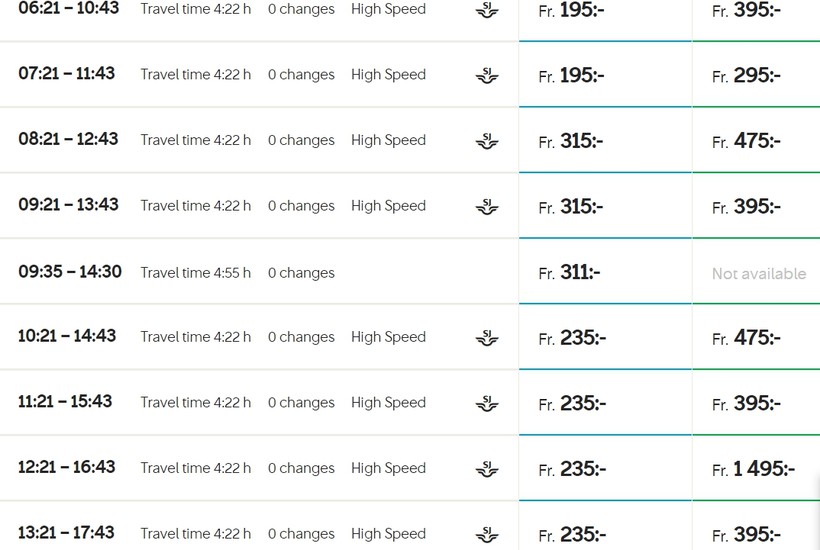
Task: Click SJ logo on 12:21 – 16:43 row
Action: tap(487, 469)
